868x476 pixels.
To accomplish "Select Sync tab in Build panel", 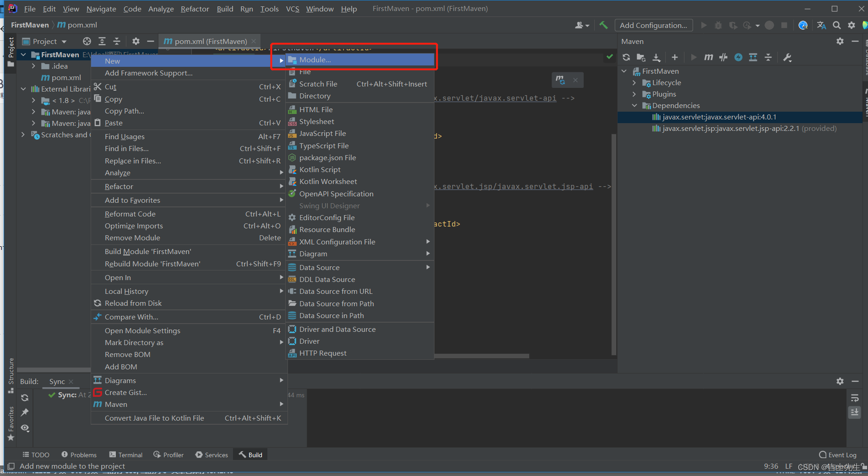I will (61, 381).
